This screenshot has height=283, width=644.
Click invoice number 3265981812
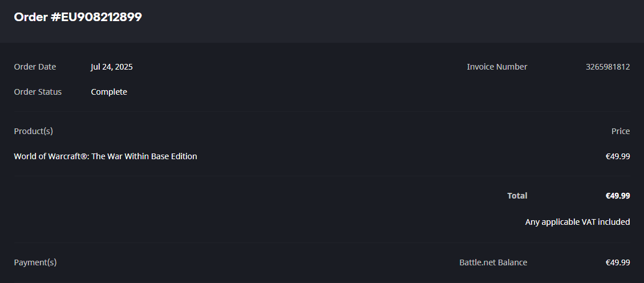pyautogui.click(x=607, y=67)
